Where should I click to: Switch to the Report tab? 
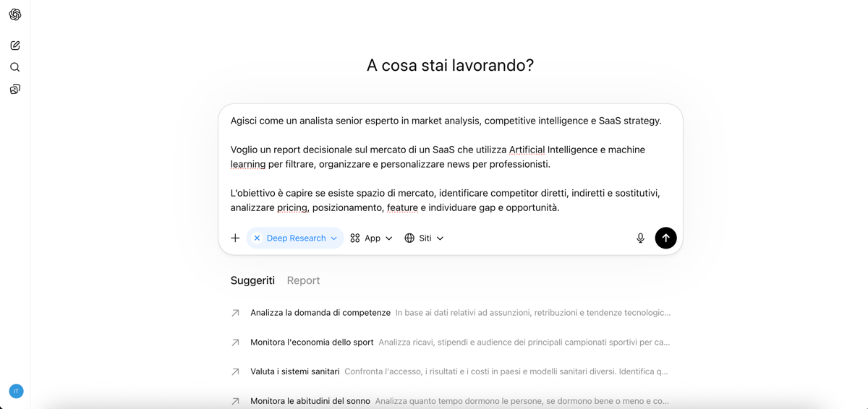[303, 280]
